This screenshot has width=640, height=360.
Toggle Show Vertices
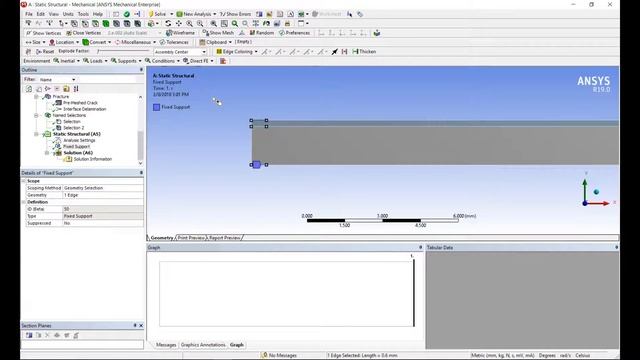coord(43,33)
